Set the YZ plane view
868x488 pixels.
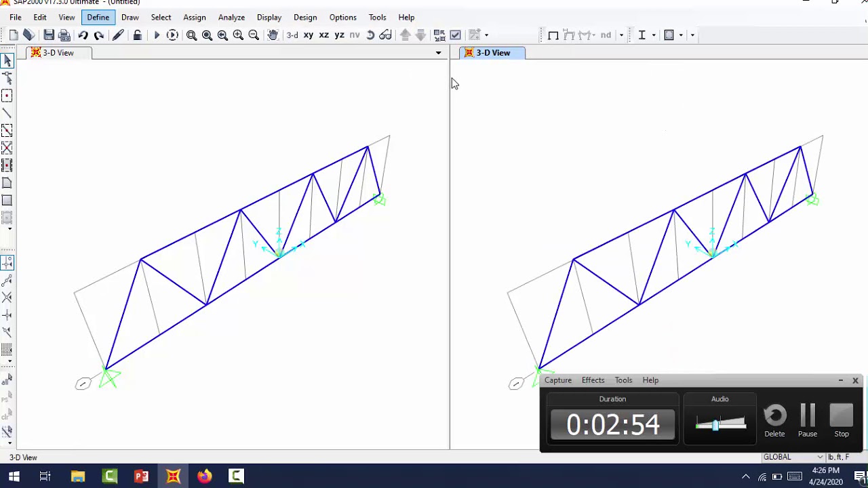pyautogui.click(x=339, y=35)
